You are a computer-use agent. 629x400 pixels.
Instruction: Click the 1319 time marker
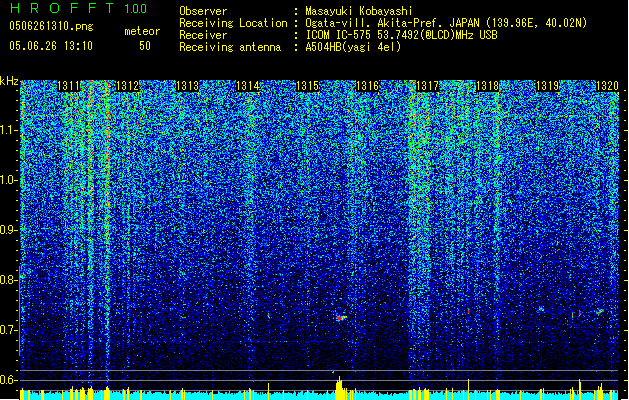click(x=548, y=86)
